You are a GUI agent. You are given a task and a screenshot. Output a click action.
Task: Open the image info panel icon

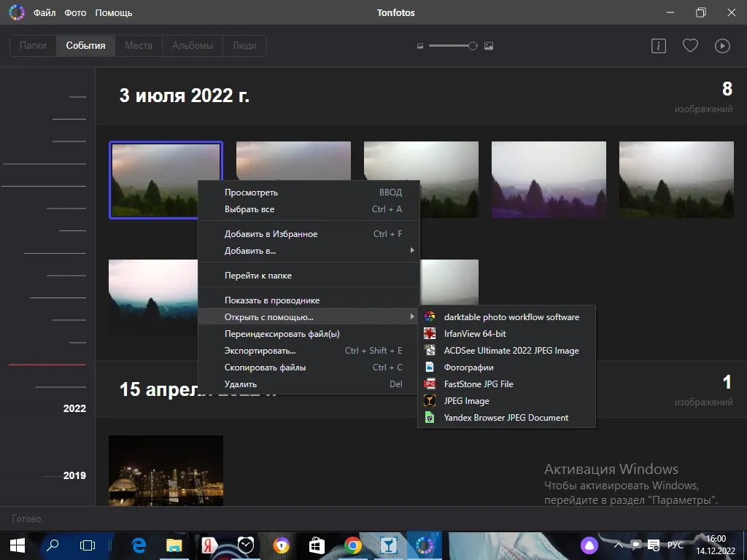click(659, 46)
